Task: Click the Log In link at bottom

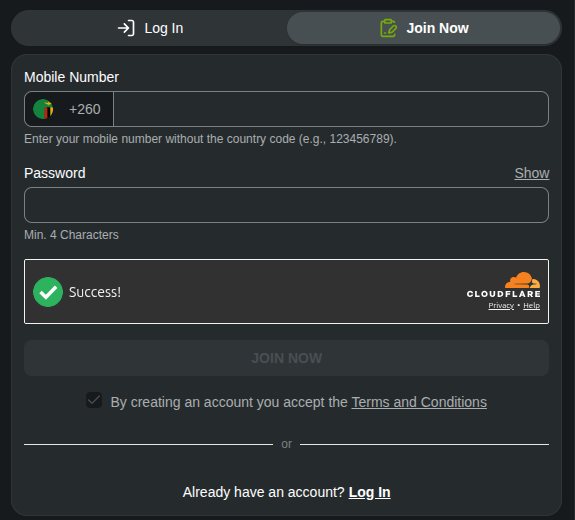Action: 369,492
